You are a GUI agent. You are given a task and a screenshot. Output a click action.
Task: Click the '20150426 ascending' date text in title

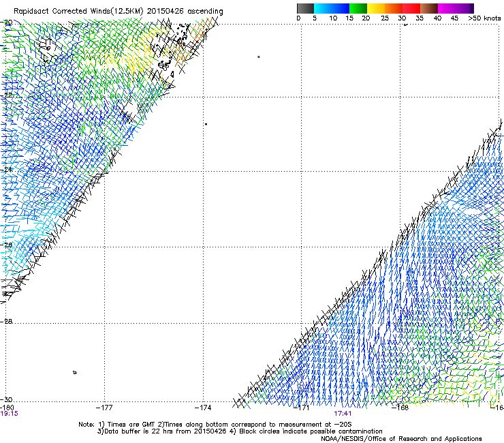(185, 12)
